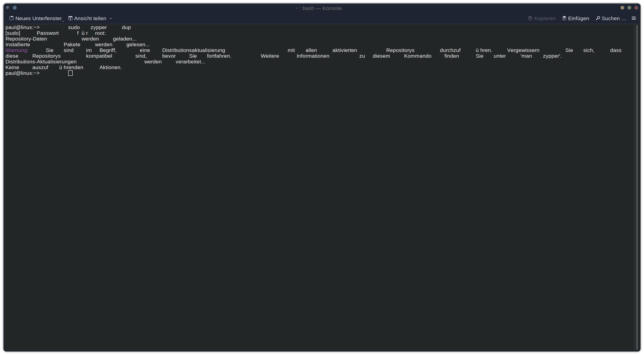
Task: Open the Neues Unterfenster dropdown arrow
Action: coord(63,21)
